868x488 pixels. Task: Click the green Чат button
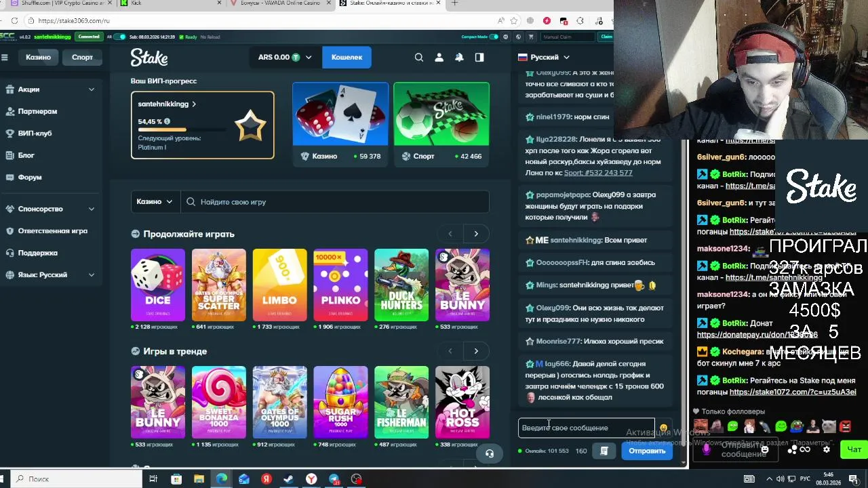coord(854,449)
